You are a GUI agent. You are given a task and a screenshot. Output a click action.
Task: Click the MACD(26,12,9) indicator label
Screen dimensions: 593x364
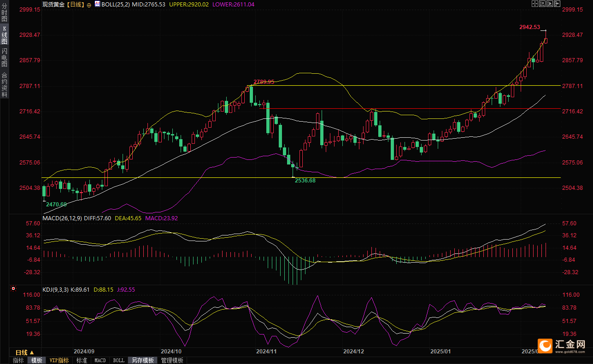tap(62, 218)
